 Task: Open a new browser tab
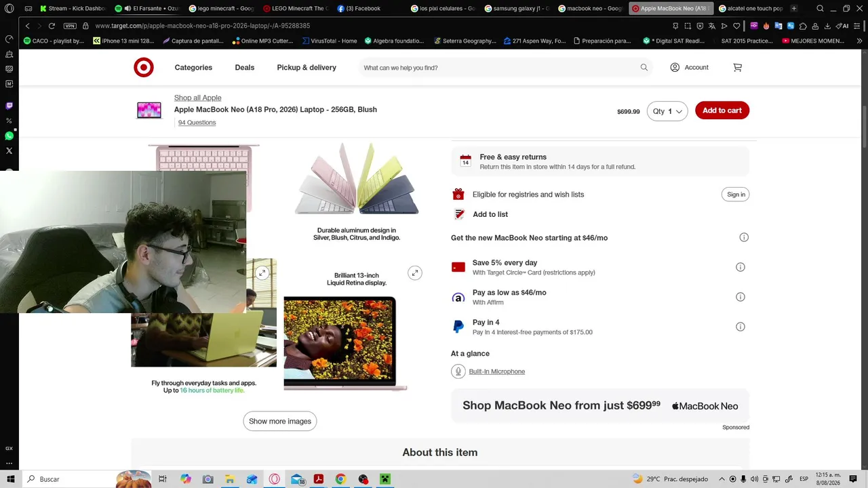coord(794,8)
